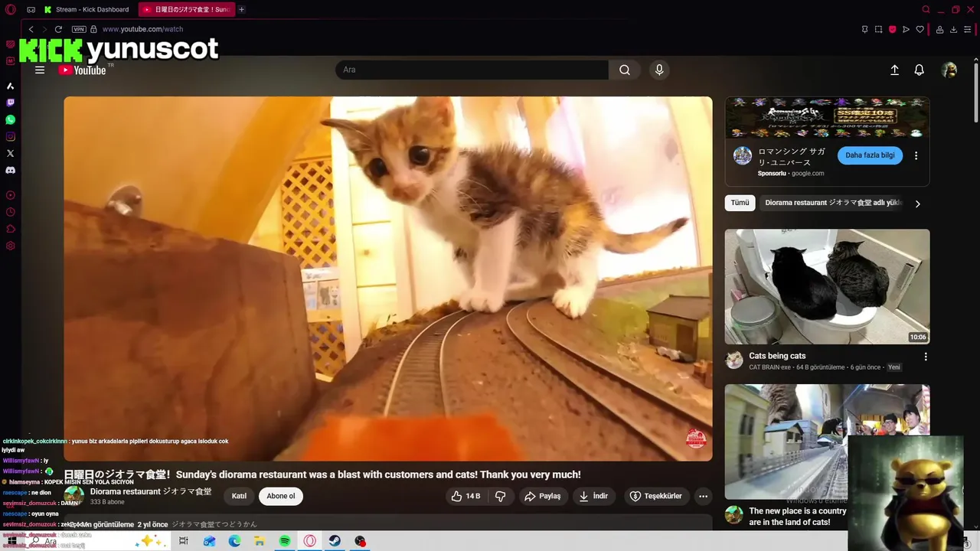Open the WhatsApp sidebar panel
This screenshot has height=551, width=980.
click(x=10, y=119)
